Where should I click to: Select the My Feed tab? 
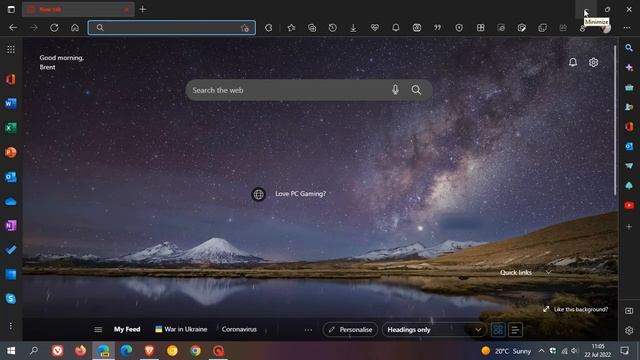coord(127,329)
